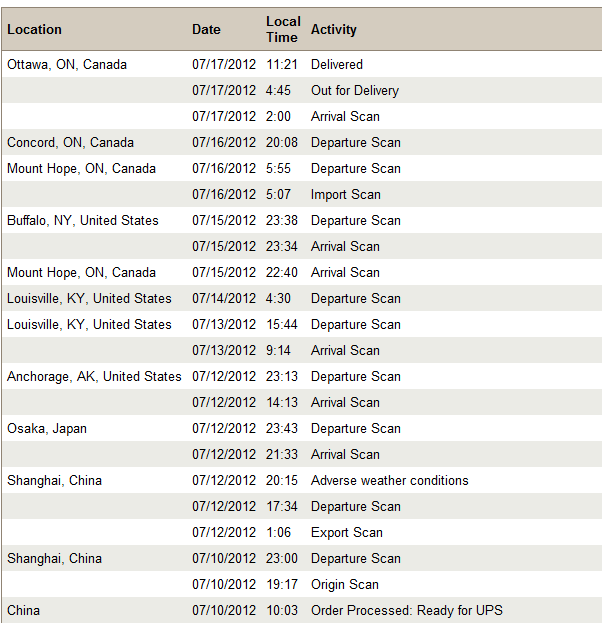
Task: Select the Anchorage, AK, United States location
Action: click(x=94, y=377)
